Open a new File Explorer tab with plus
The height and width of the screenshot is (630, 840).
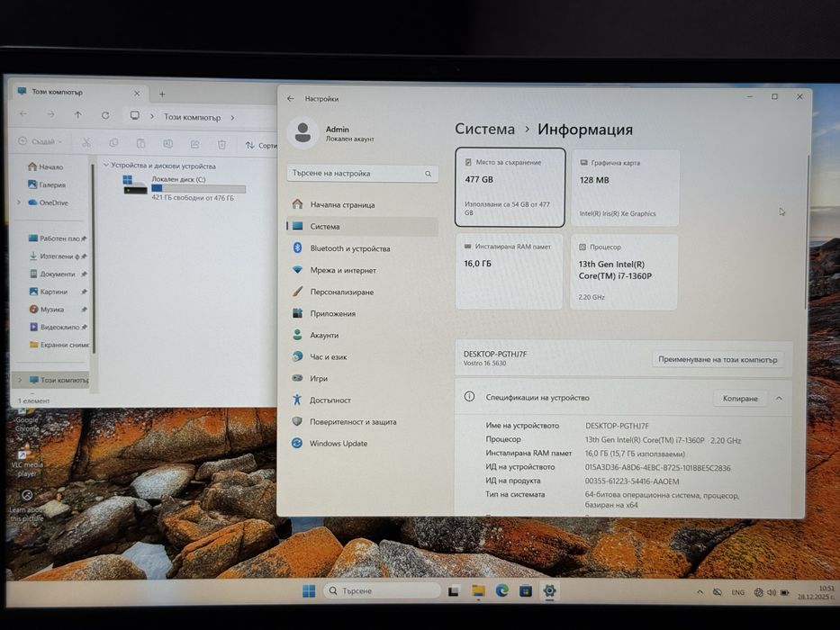[162, 94]
